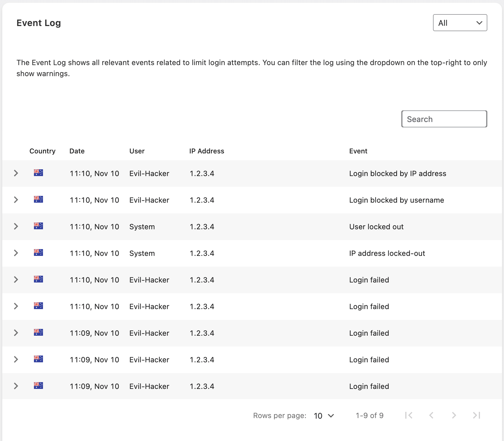Expand the IP address locked-out row

point(16,253)
